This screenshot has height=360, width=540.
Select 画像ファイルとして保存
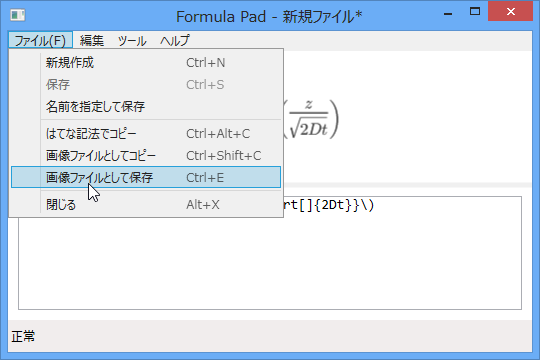click(x=146, y=177)
